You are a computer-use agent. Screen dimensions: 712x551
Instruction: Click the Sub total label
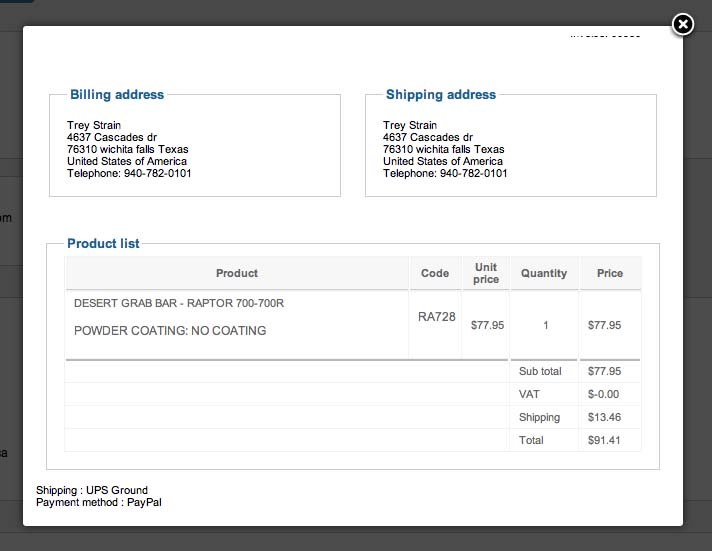[540, 371]
